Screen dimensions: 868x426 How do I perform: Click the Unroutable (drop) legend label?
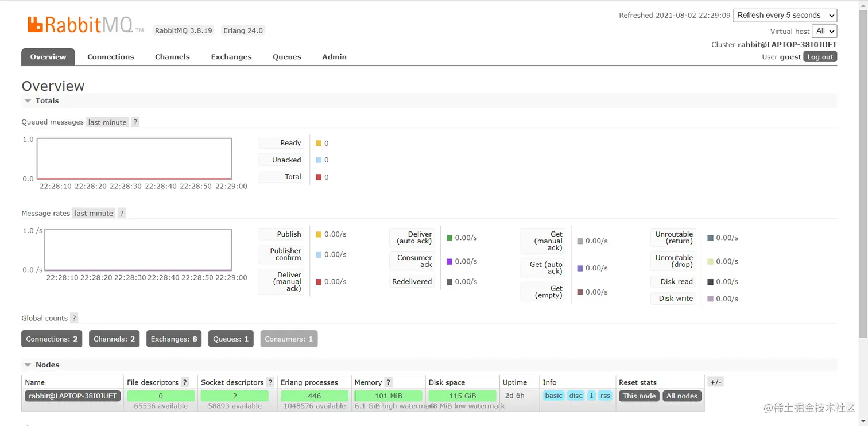[674, 261]
